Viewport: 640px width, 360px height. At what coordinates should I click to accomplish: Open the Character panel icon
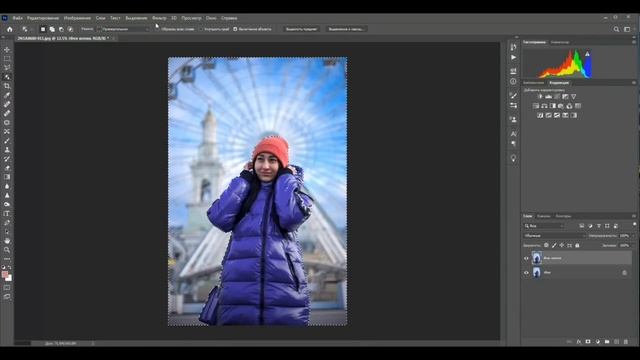tap(513, 134)
